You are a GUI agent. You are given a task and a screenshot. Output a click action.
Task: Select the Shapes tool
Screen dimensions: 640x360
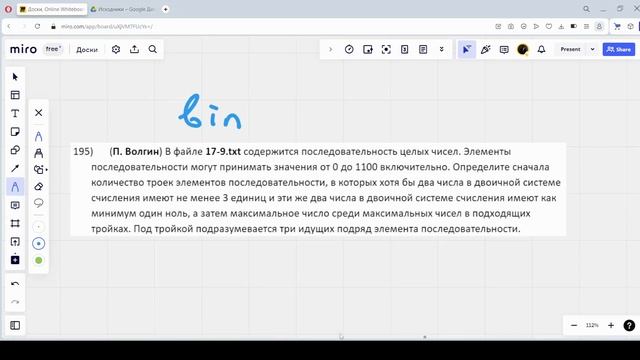click(15, 150)
